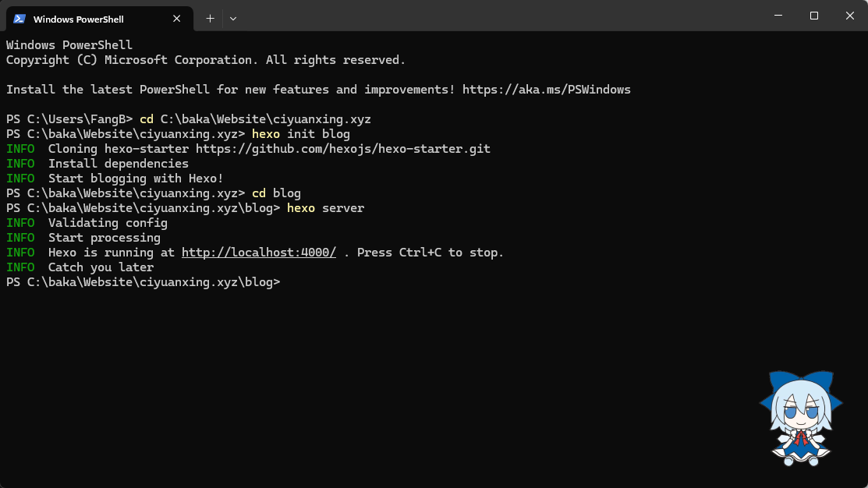Click the "hexo server" command text
Screen dimensions: 868x488
[325, 208]
